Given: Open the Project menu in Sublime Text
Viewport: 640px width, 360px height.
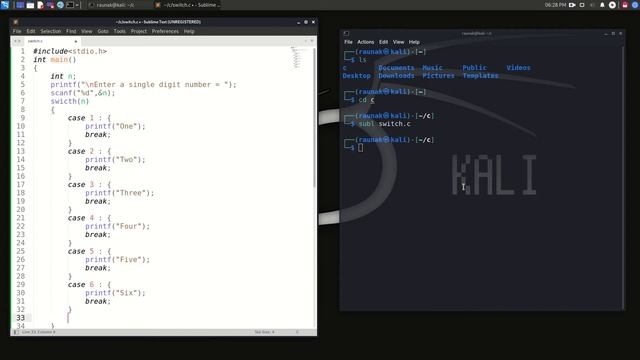Looking at the screenshot, I should click(x=139, y=31).
